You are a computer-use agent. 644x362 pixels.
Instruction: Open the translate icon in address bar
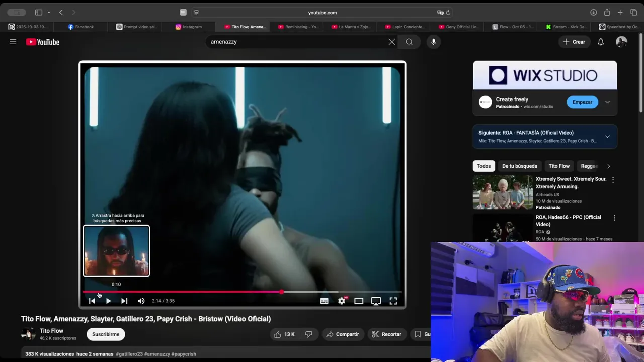point(440,13)
